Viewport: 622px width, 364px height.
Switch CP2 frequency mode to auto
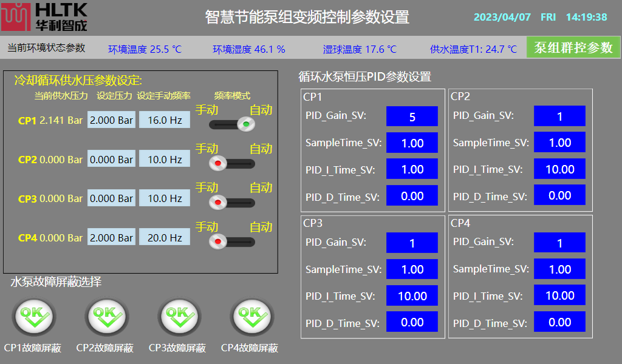(x=232, y=164)
